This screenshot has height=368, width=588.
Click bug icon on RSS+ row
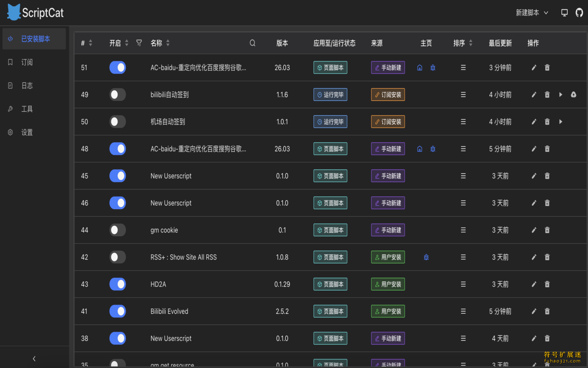(426, 257)
